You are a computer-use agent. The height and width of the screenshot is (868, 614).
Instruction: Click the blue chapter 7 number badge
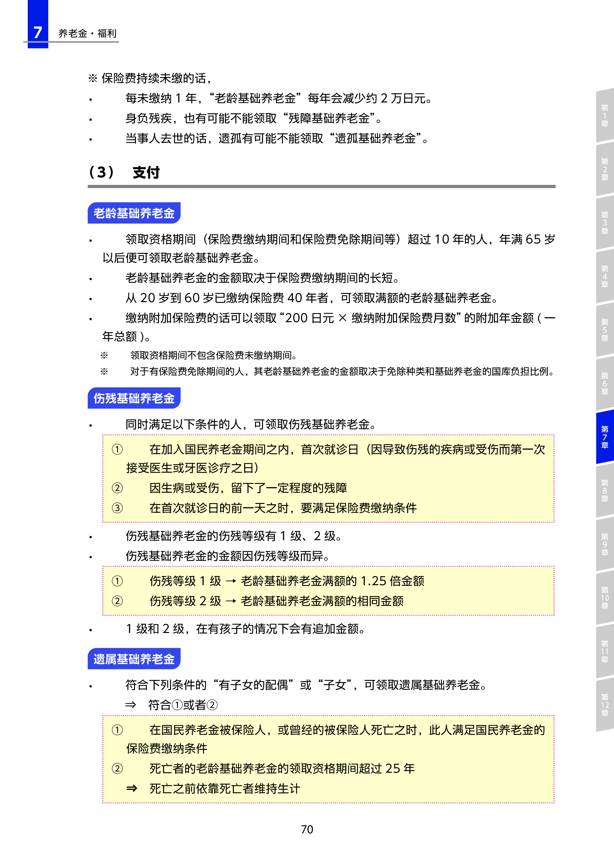coord(38,32)
